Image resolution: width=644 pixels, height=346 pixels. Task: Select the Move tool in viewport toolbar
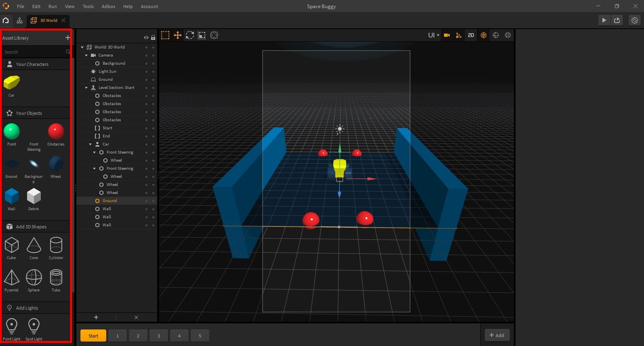point(177,36)
